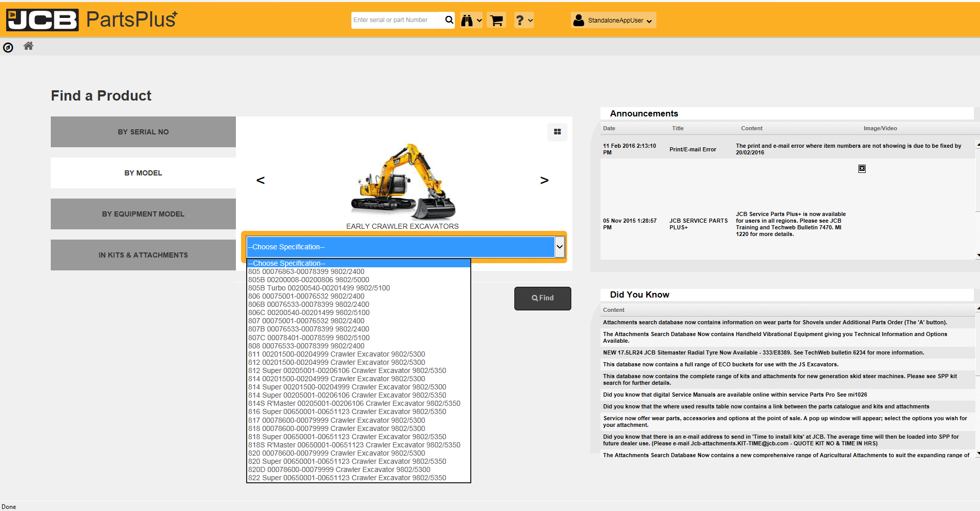The width and height of the screenshot is (980, 511).
Task: Select the BY SERIAL NO tab
Action: 143,132
